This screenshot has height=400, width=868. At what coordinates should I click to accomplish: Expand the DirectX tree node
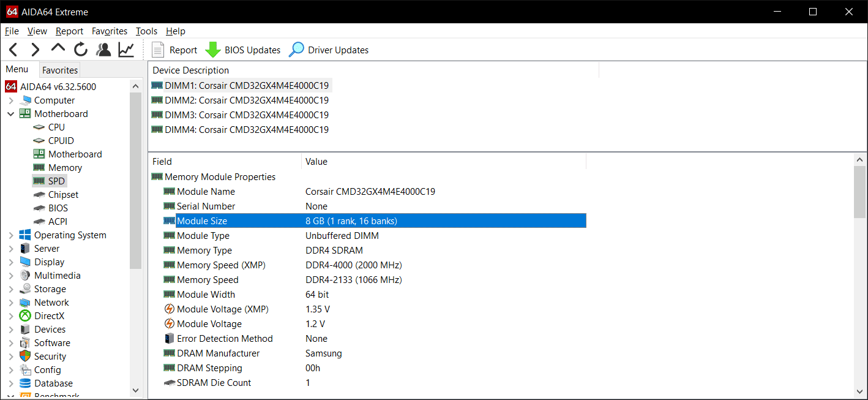coord(11,316)
